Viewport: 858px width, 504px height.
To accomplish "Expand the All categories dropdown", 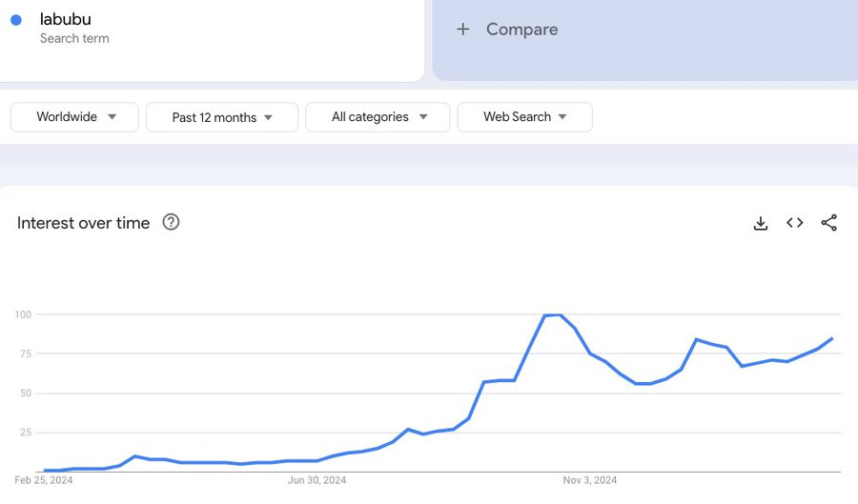I will click(378, 117).
